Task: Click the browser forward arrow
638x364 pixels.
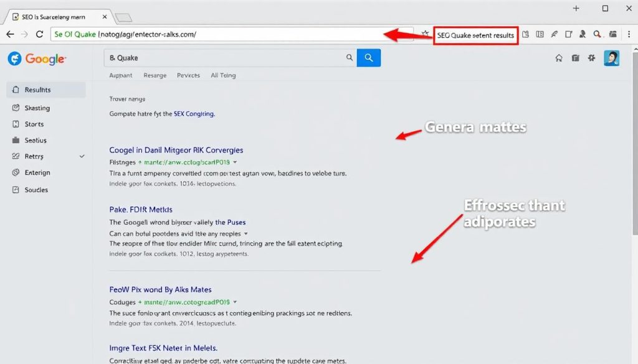Action: 24,34
